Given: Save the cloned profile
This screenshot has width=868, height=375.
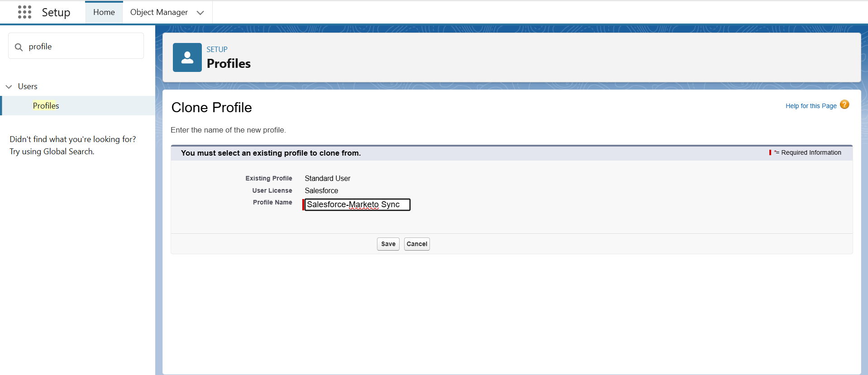Looking at the screenshot, I should 388,244.
